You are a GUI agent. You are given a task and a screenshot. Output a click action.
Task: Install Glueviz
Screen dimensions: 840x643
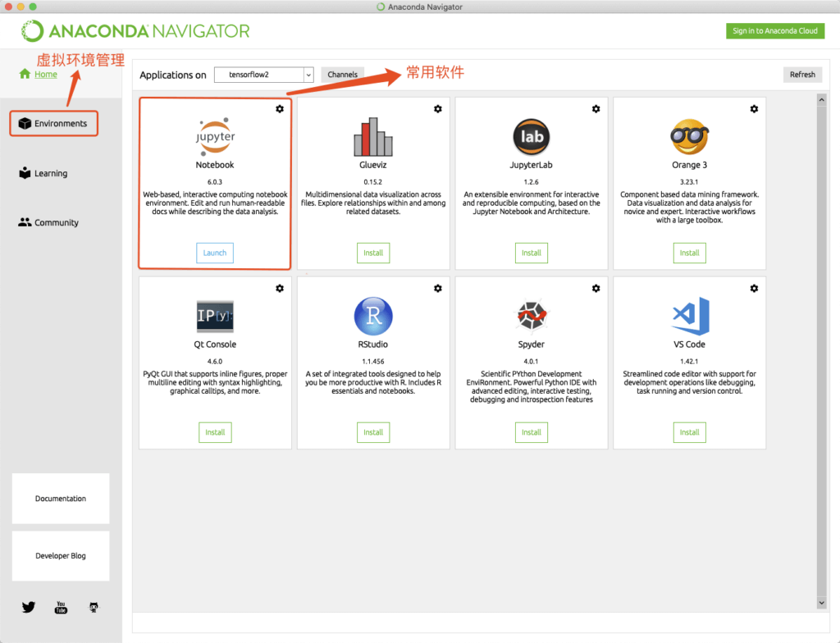pos(373,253)
